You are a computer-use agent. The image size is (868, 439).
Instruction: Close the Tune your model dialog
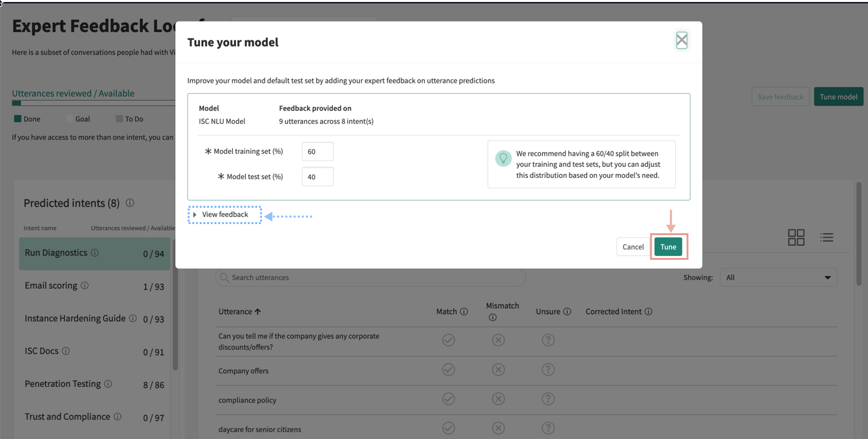coord(682,40)
